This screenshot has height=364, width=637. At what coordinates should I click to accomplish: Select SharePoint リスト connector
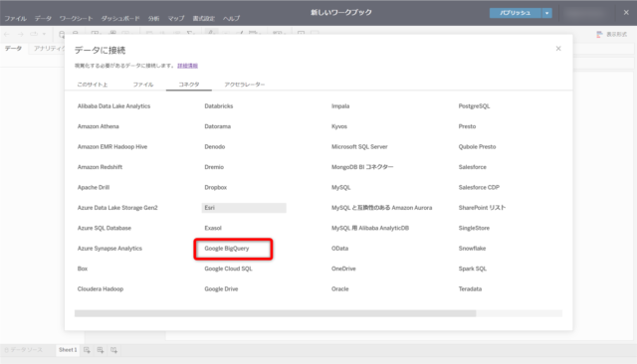[x=482, y=208]
